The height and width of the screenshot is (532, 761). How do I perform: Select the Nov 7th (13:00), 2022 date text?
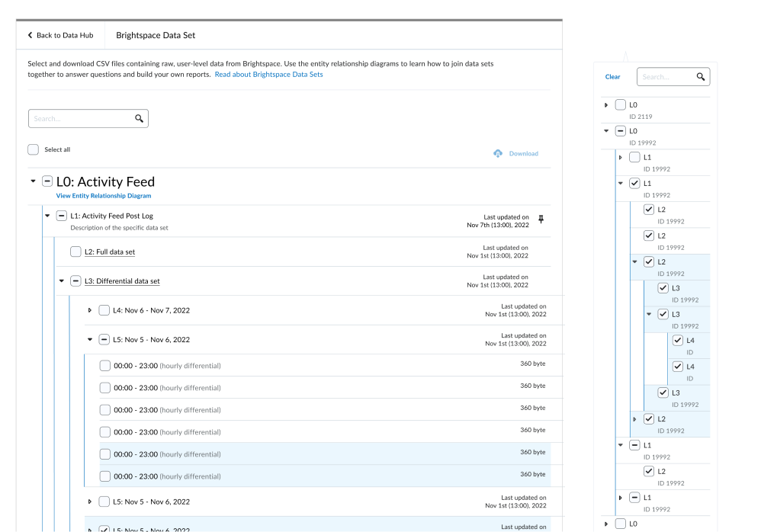click(x=498, y=225)
